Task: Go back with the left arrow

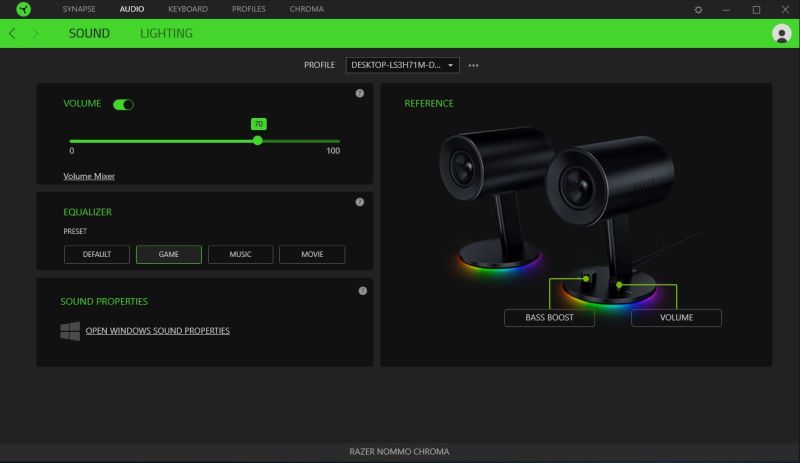Action: pos(12,34)
